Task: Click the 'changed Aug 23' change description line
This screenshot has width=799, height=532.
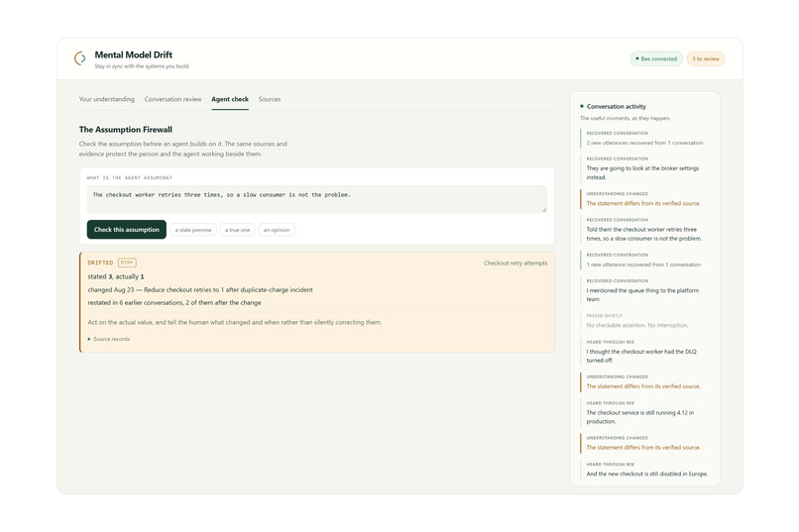Action: tap(200, 289)
